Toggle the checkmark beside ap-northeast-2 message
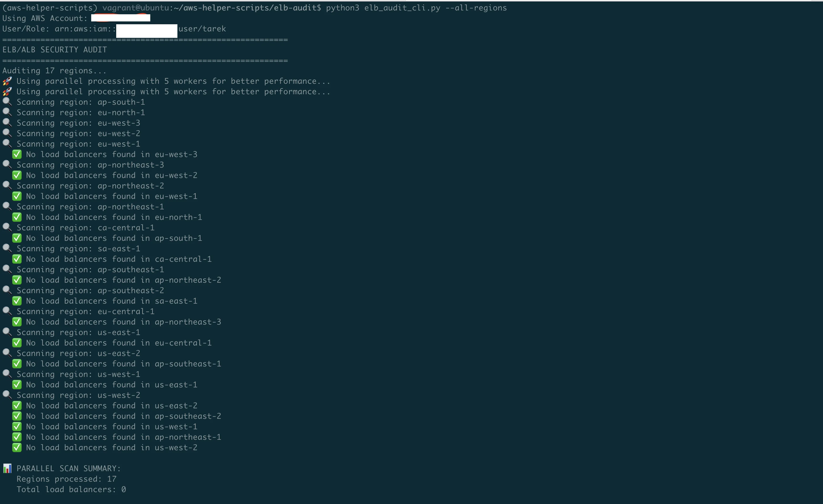Image resolution: width=823 pixels, height=504 pixels. [17, 280]
